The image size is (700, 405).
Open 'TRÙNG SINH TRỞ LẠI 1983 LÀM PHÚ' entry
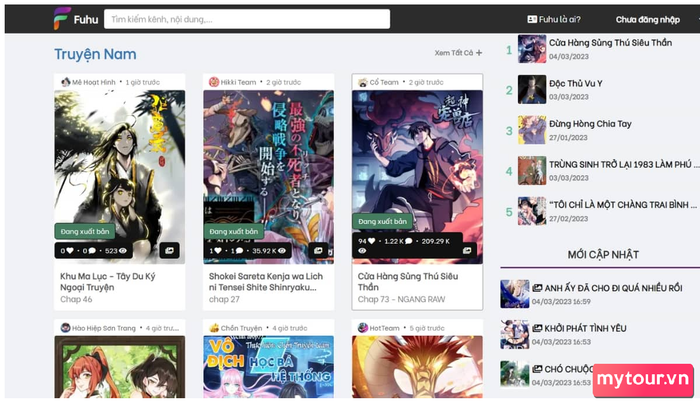coord(624,164)
